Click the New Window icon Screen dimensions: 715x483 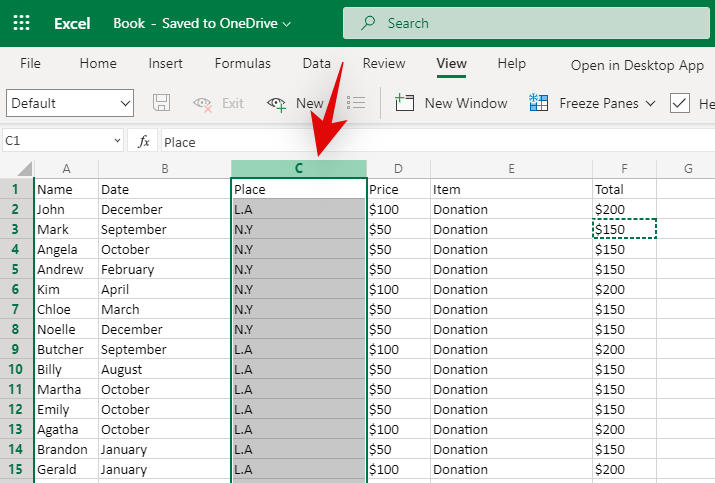tap(405, 103)
